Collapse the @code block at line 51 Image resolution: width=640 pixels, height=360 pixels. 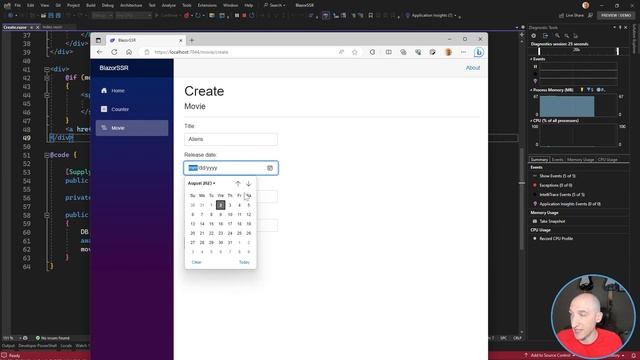tap(47, 156)
